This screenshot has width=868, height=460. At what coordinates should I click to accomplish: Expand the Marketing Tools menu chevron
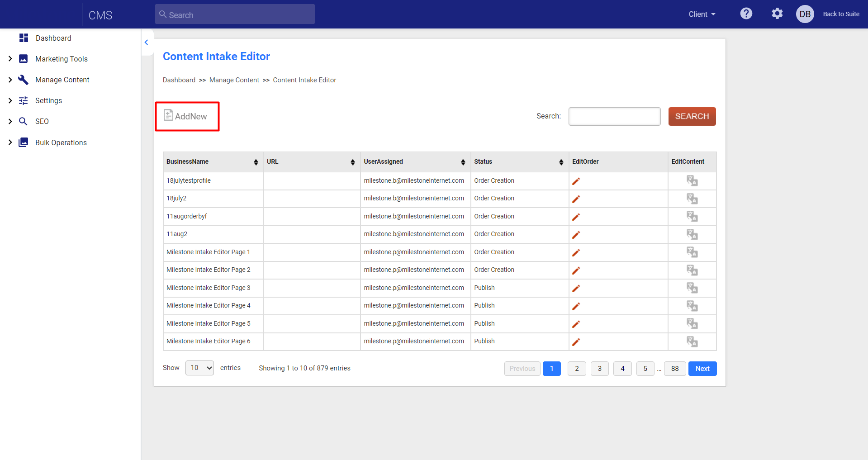point(10,59)
